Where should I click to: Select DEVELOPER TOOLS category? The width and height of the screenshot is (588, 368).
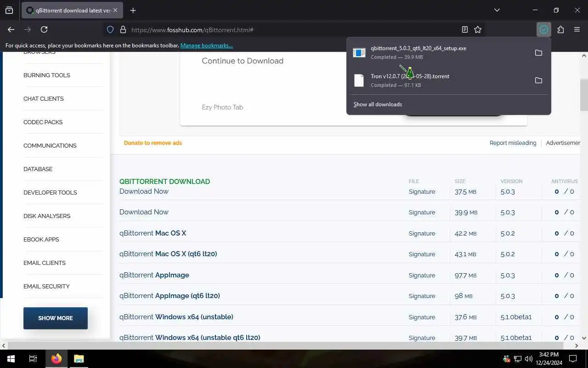point(50,192)
